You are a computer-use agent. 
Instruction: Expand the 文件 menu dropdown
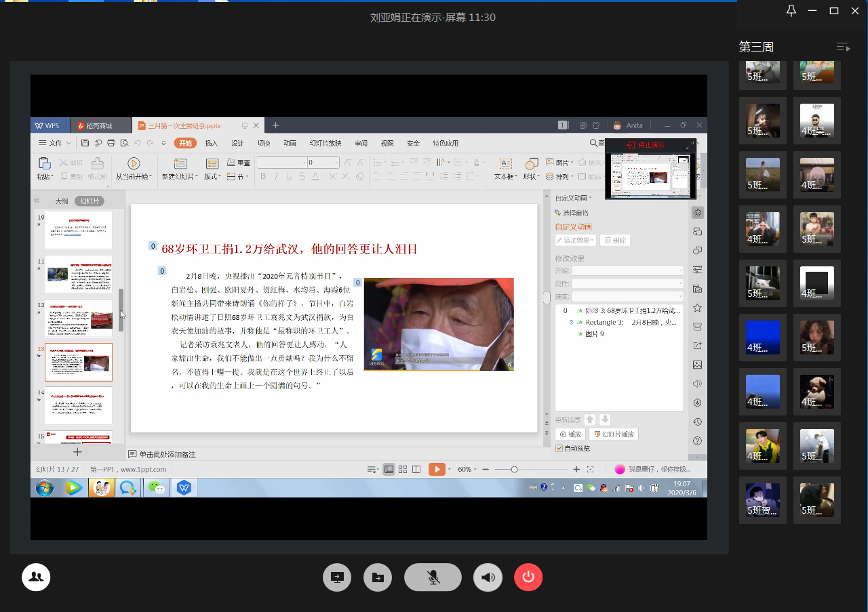click(55, 143)
